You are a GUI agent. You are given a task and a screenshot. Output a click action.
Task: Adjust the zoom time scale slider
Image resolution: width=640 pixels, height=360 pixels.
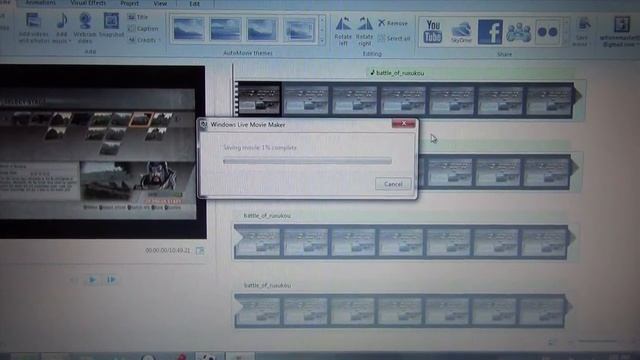pyautogui.click(x=597, y=341)
